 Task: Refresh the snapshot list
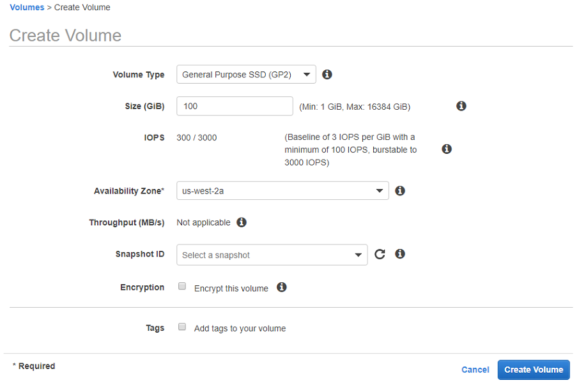(380, 253)
